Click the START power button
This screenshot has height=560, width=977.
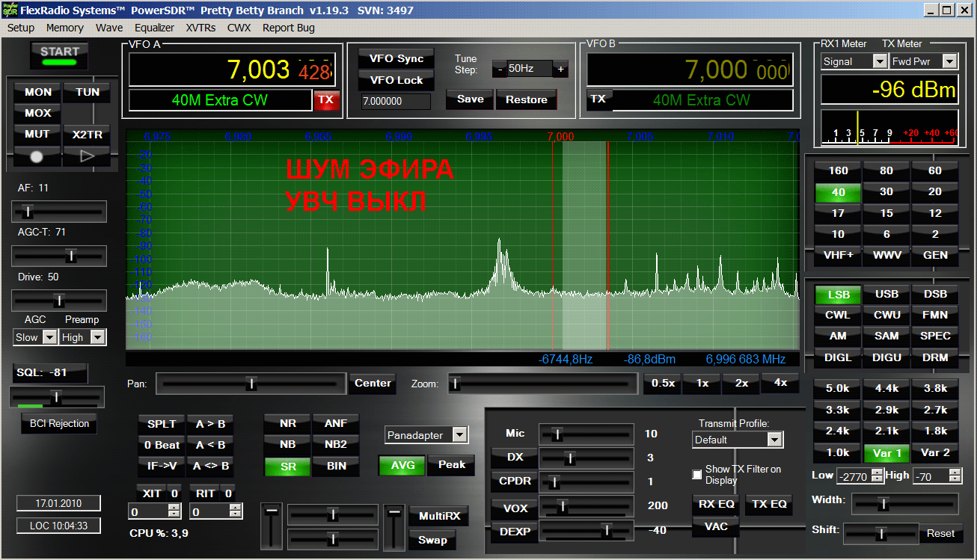pyautogui.click(x=59, y=55)
